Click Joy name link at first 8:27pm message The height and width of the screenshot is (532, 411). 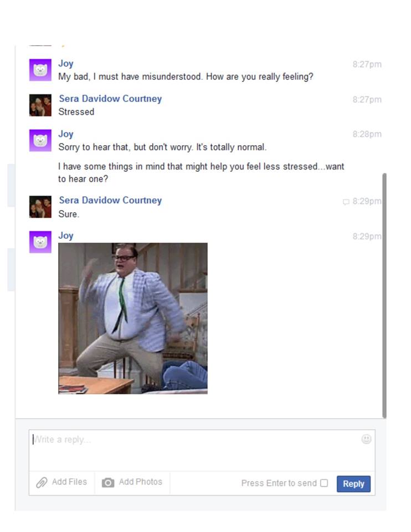pyautogui.click(x=66, y=63)
